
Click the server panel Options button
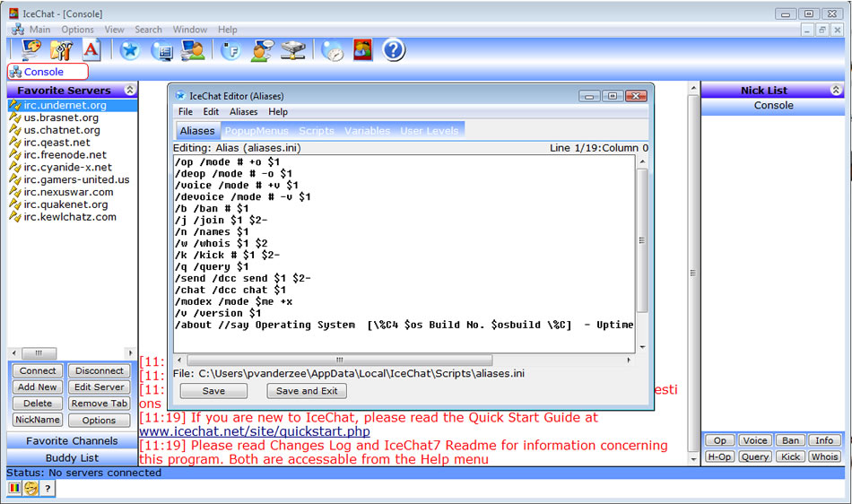(100, 420)
